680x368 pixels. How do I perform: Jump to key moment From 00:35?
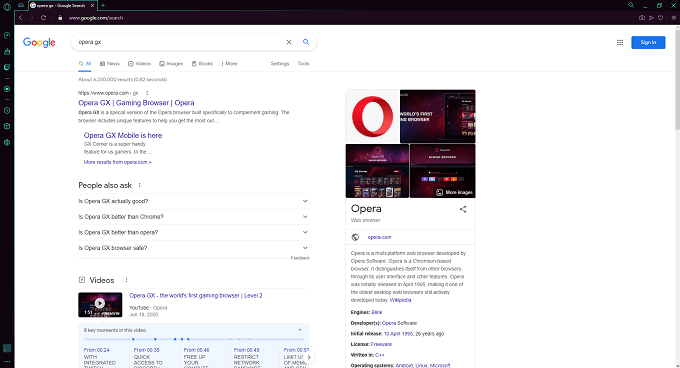pyautogui.click(x=147, y=350)
